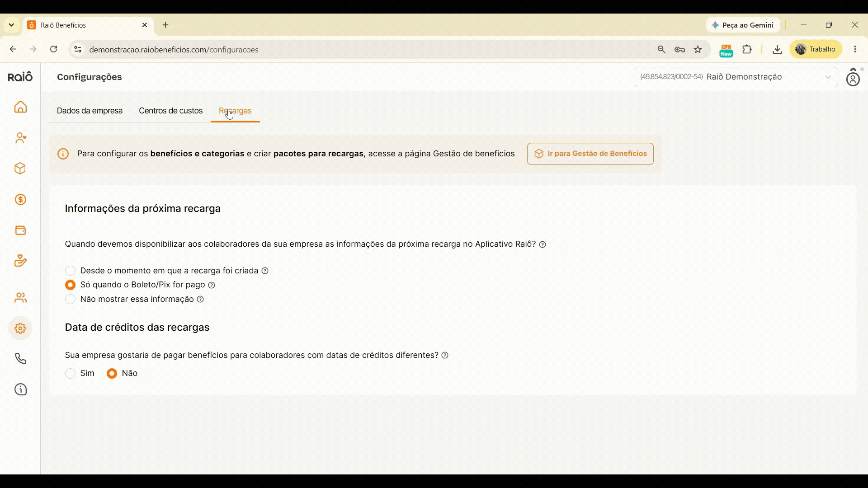Image resolution: width=868 pixels, height=488 pixels.
Task: Click help icon next to 'recarga foi criada'
Action: tap(265, 271)
